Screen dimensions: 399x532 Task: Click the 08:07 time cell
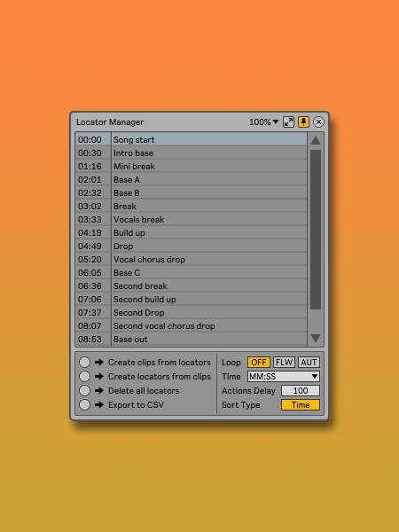pos(93,325)
